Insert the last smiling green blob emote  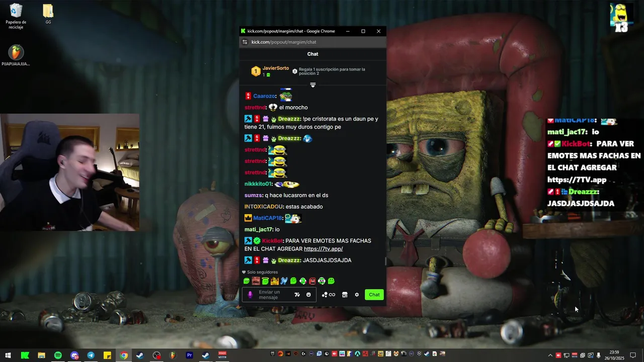pyautogui.click(x=331, y=281)
